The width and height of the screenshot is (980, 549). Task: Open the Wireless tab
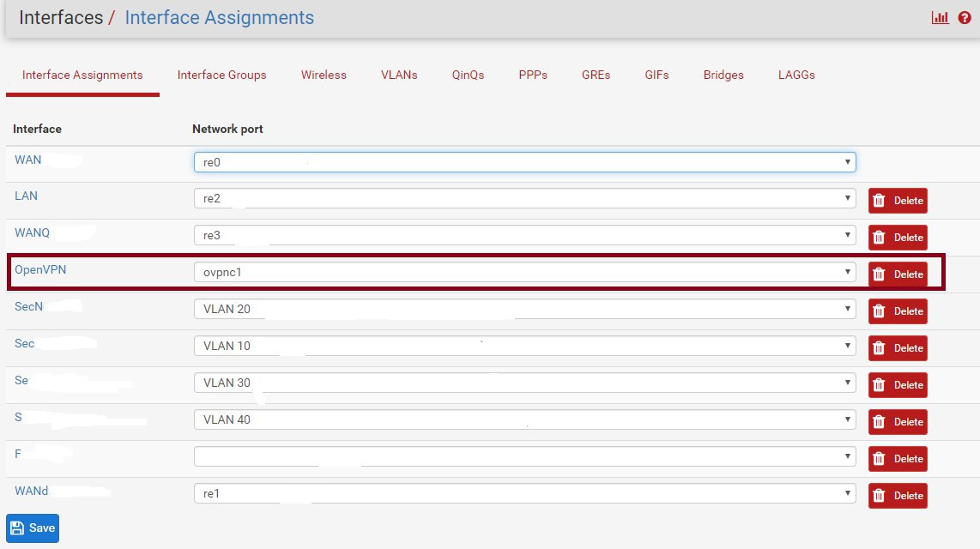point(324,75)
